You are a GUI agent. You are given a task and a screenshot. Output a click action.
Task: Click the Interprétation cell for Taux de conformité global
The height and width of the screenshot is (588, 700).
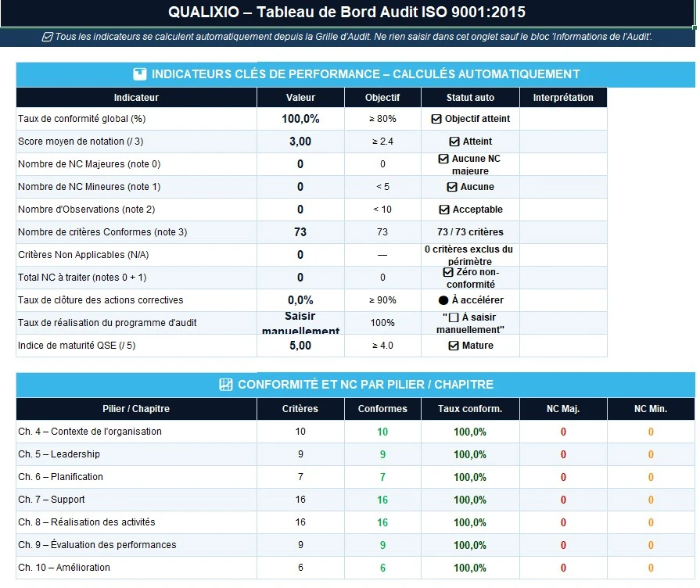(x=563, y=119)
